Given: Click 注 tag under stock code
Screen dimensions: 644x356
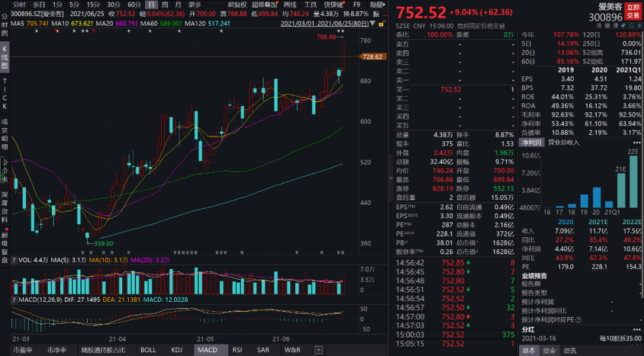Looking at the screenshot, I should (599, 26).
